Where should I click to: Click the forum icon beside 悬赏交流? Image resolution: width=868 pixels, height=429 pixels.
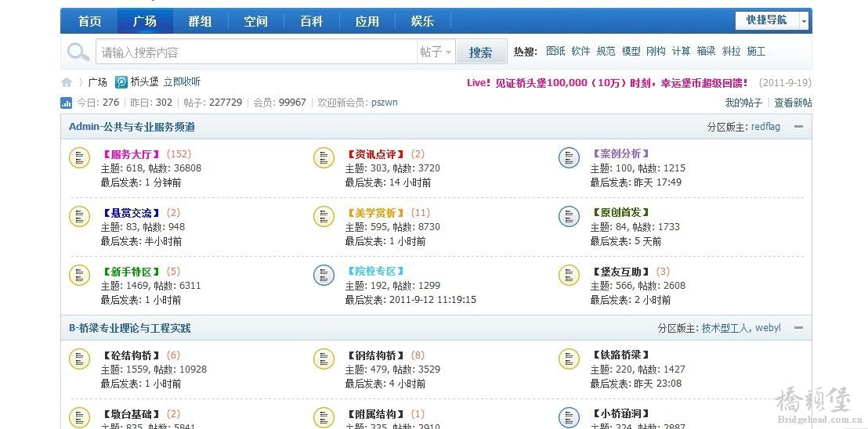[x=79, y=216]
